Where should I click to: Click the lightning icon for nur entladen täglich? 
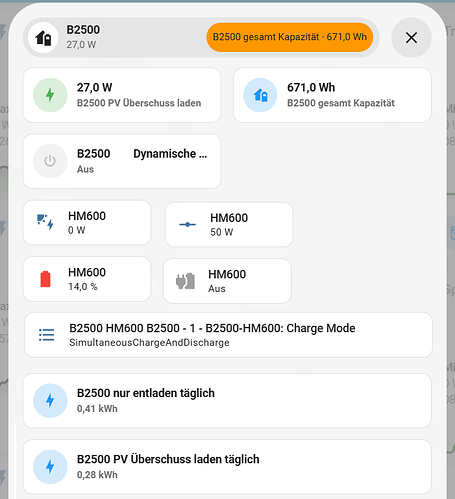[50, 400]
